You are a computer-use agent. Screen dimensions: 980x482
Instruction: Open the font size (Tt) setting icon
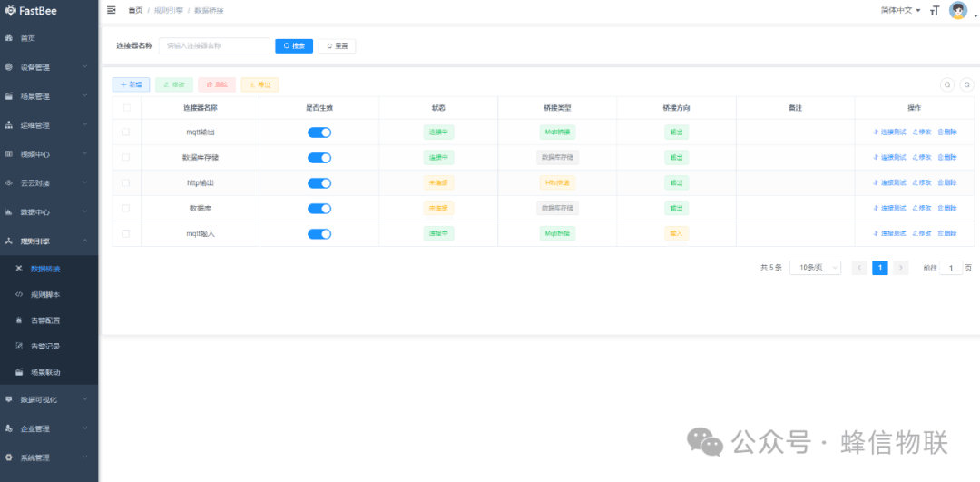935,11
